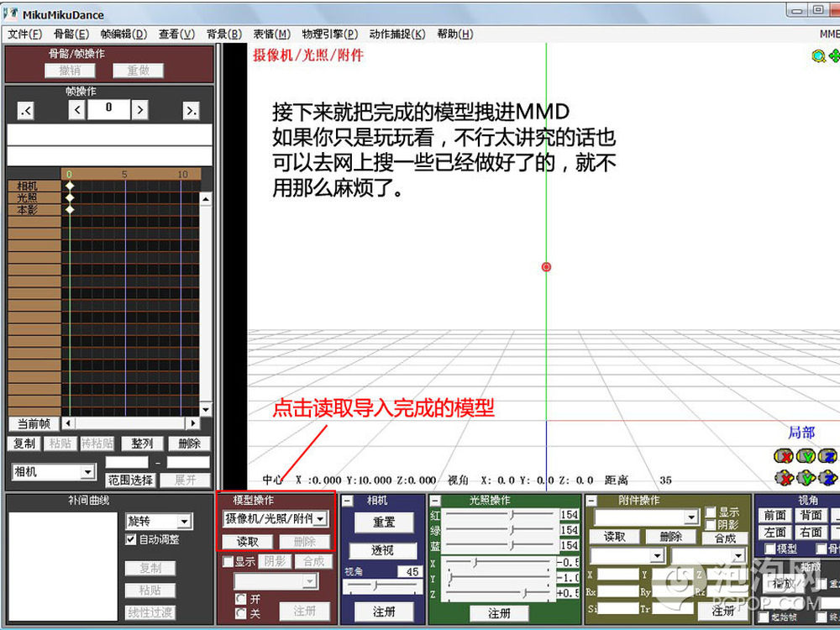
Task: Click the yellow zoom magnifier icon in viewport
Action: pyautogui.click(x=818, y=56)
